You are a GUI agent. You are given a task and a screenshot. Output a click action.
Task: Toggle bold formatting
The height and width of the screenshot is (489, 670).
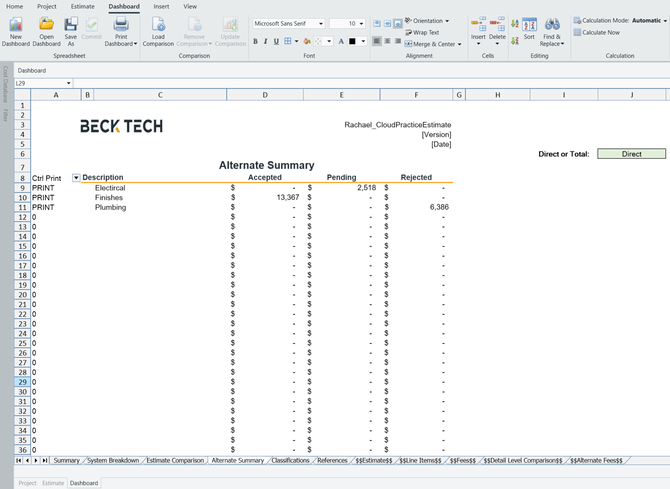255,42
